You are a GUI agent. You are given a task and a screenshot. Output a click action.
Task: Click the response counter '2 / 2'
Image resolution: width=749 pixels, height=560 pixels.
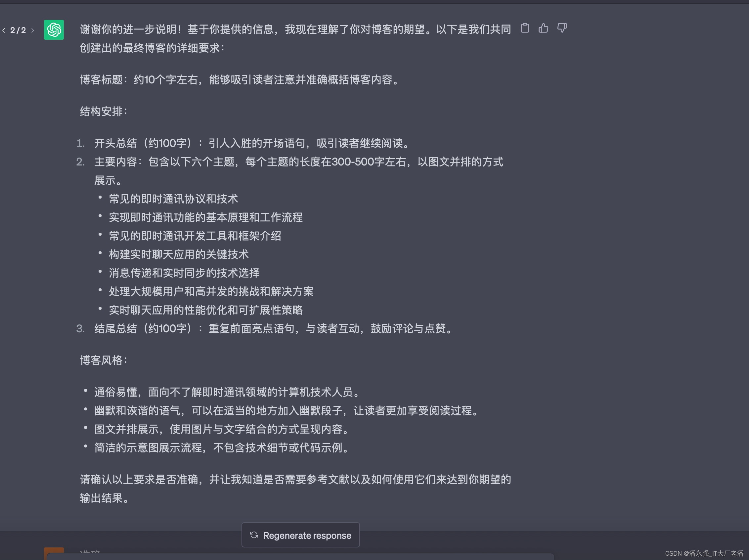tap(18, 30)
